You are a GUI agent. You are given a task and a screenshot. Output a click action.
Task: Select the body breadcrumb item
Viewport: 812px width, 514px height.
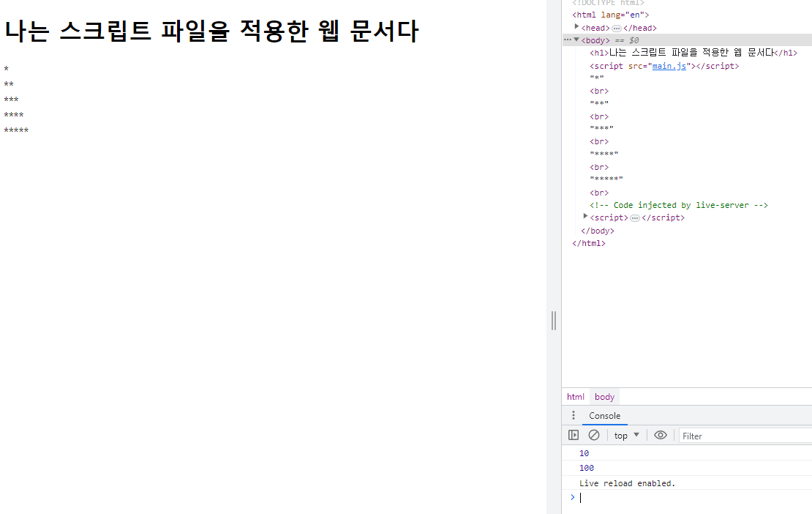click(x=604, y=397)
